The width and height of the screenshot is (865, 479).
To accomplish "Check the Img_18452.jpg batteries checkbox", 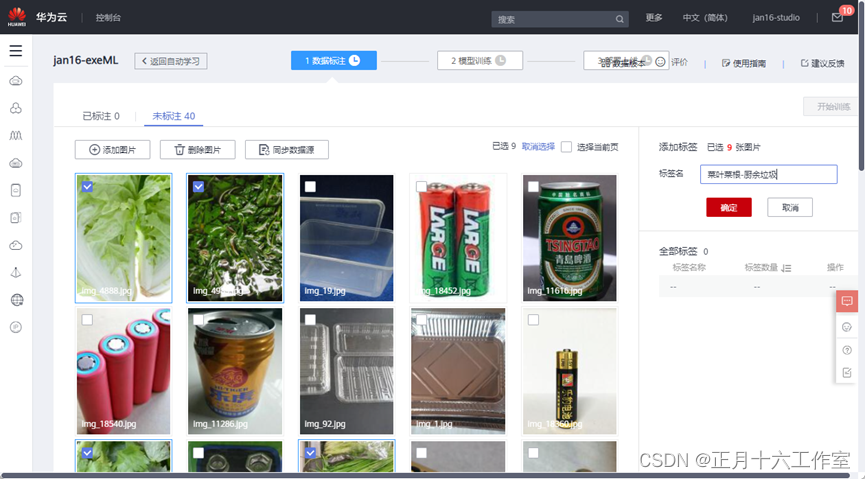I will tap(421, 187).
